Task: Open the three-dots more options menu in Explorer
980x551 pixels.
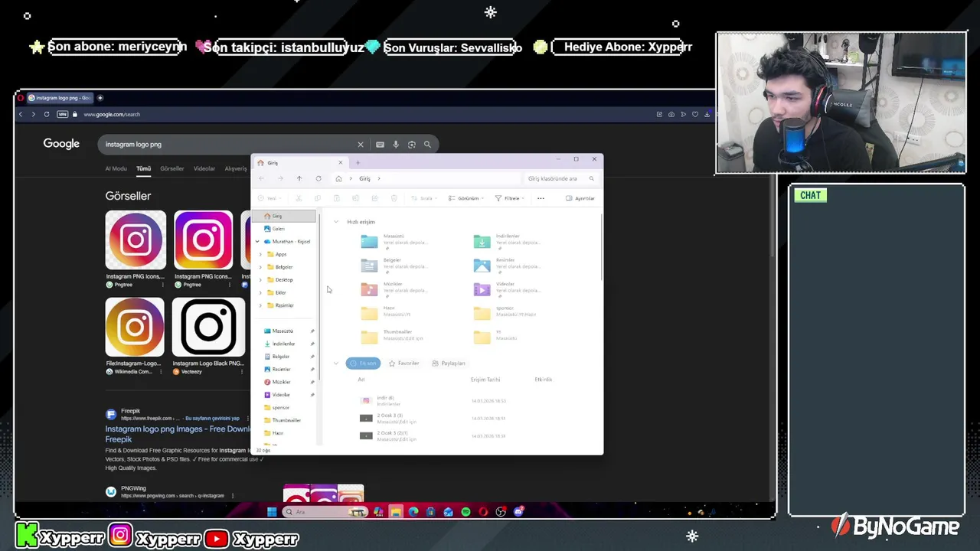Action: pyautogui.click(x=541, y=198)
